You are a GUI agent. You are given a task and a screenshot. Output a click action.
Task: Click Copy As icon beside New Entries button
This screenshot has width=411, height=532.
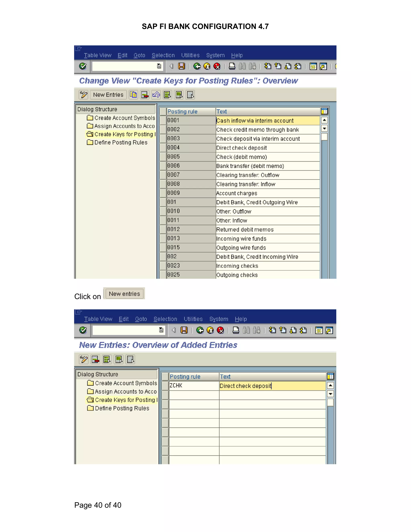point(133,95)
